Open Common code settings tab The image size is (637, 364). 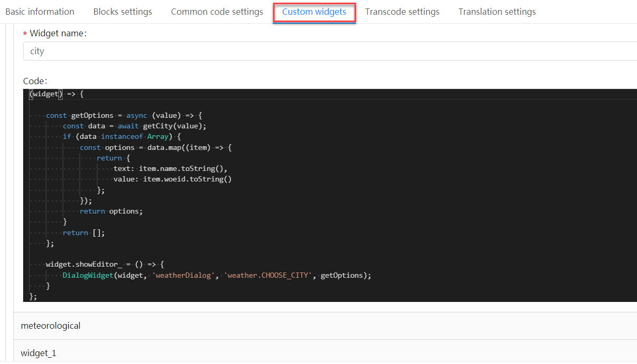(x=217, y=12)
